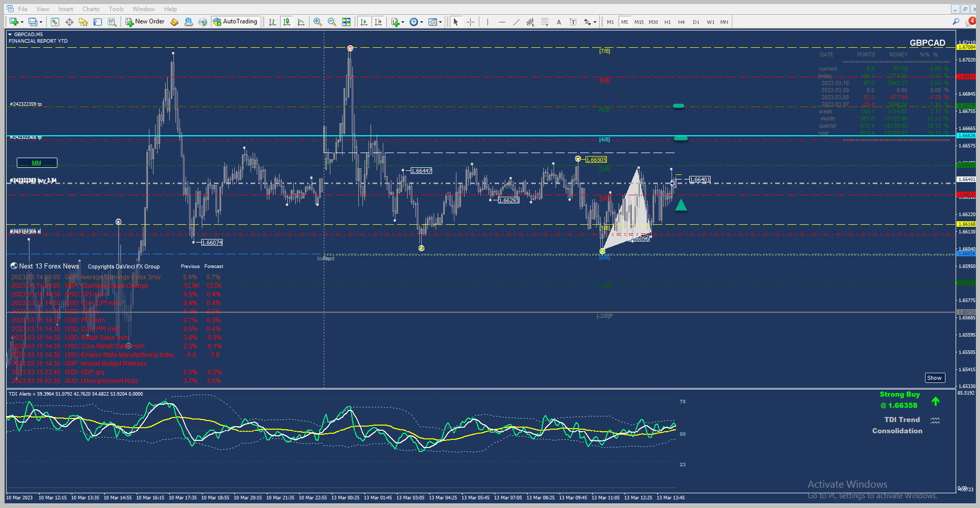
Task: Click the Zoom In magnifier icon
Action: tap(318, 22)
